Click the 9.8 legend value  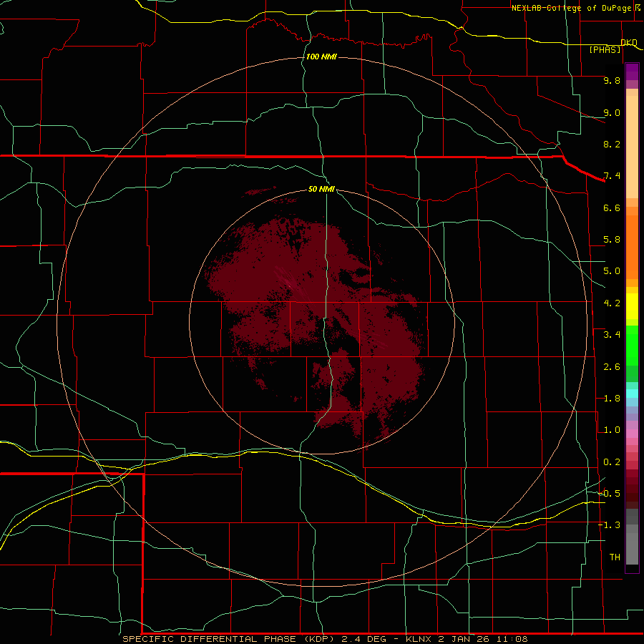(x=612, y=80)
